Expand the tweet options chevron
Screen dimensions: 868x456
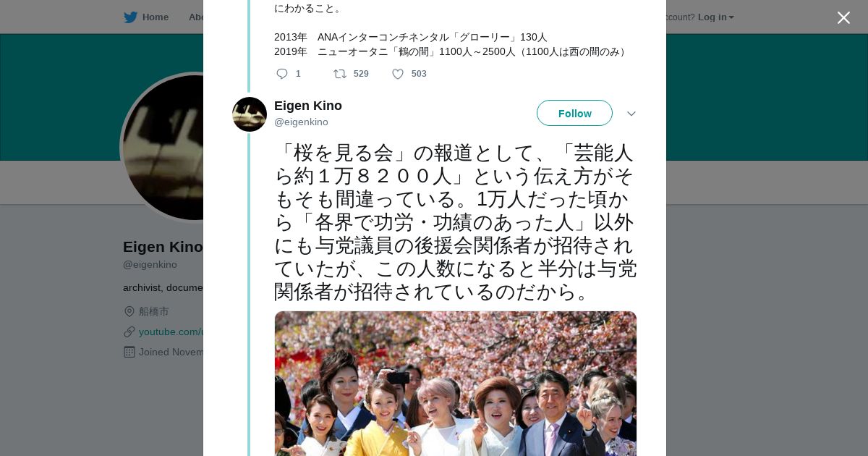[x=631, y=114]
